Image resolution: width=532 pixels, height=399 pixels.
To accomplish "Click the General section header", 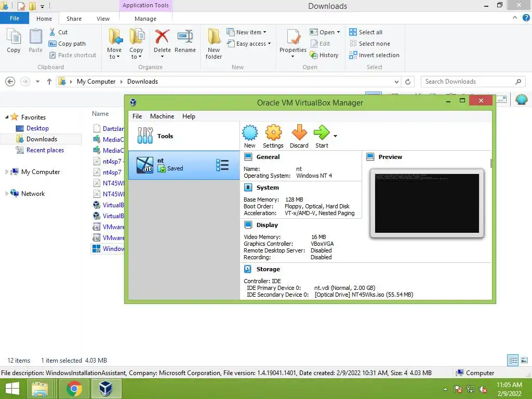I will tap(268, 157).
